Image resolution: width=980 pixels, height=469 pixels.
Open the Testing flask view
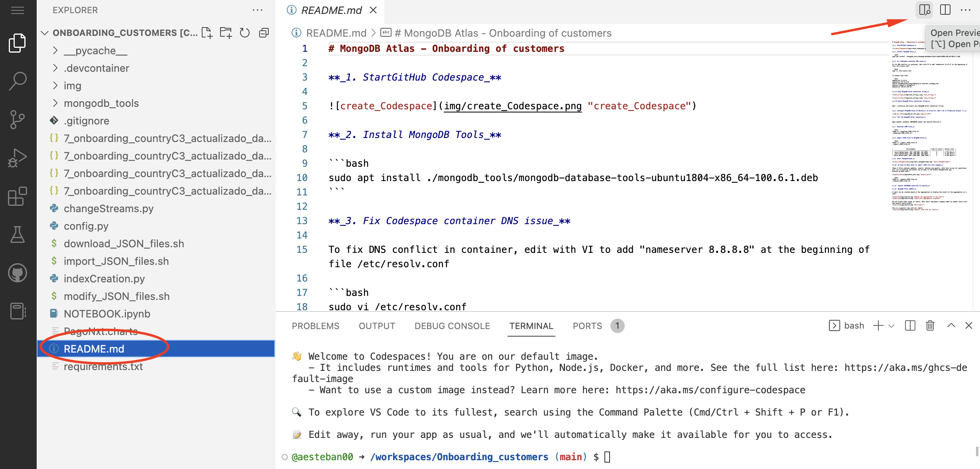(x=18, y=235)
